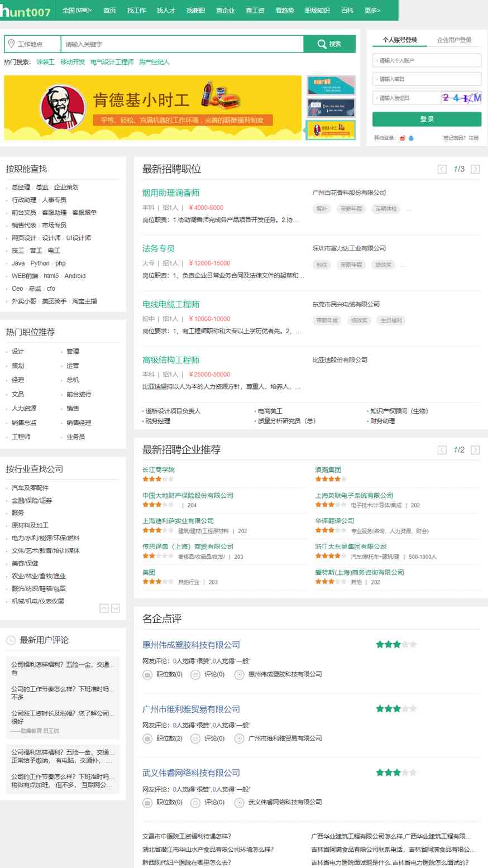Open the KFC 肯德基小时工 banner
488x868 pixels.
[153, 108]
